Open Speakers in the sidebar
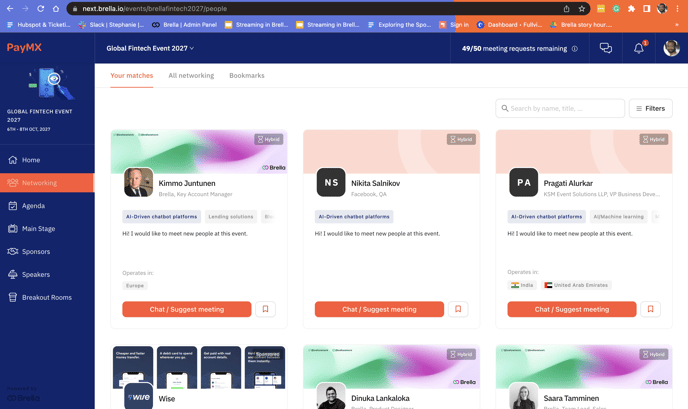The width and height of the screenshot is (688, 409). point(47,274)
